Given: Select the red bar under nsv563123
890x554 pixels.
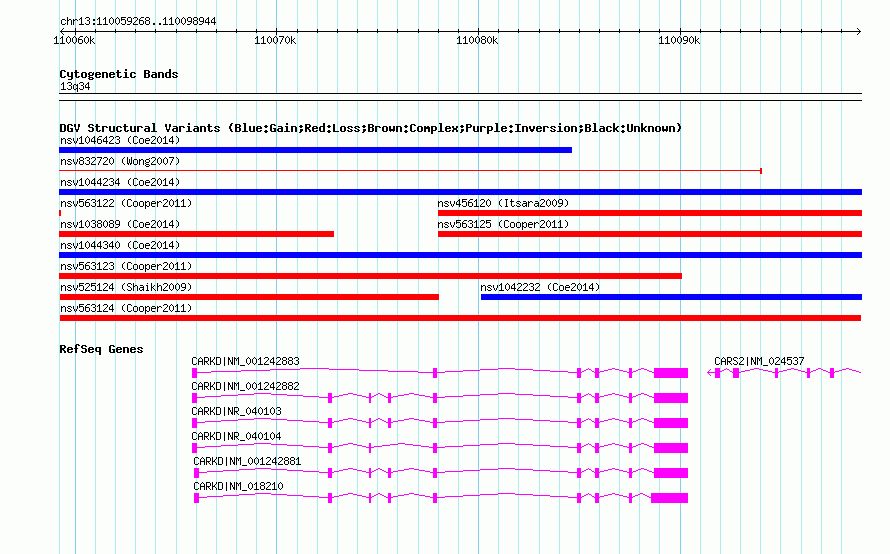Looking at the screenshot, I should 371,276.
